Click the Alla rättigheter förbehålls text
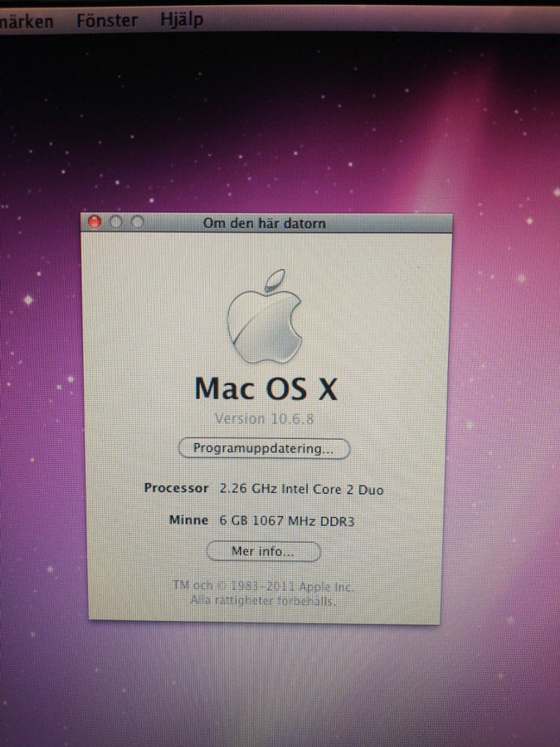The height and width of the screenshot is (747, 560). [x=263, y=601]
